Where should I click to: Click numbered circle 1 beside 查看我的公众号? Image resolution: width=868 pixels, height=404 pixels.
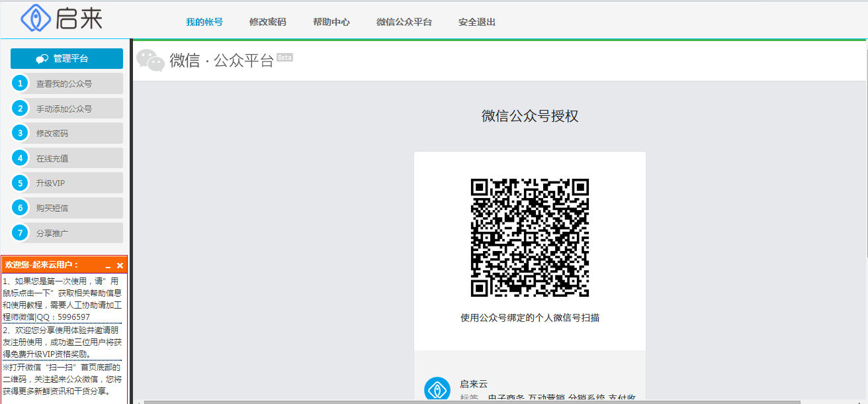[21, 83]
